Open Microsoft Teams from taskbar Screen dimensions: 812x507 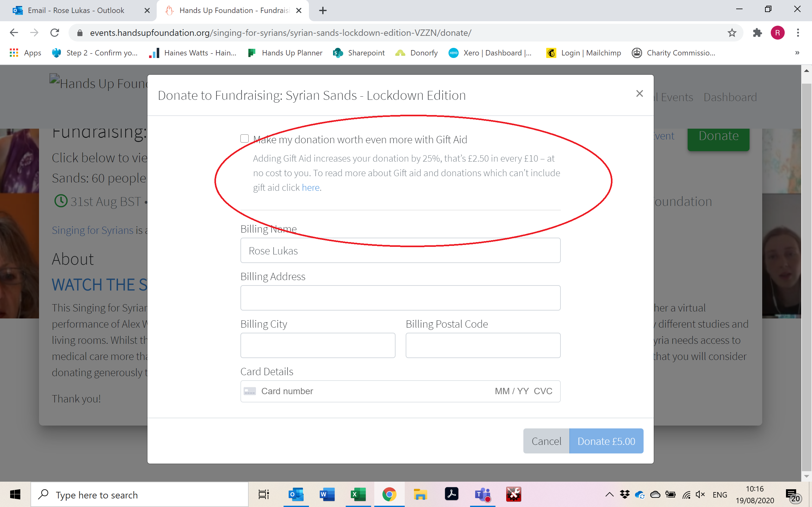tap(482, 495)
